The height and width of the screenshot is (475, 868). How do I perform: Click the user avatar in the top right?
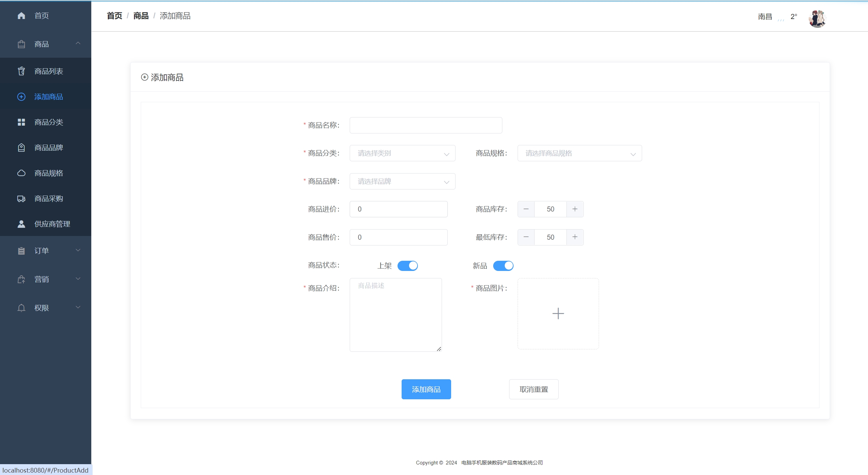(x=817, y=19)
